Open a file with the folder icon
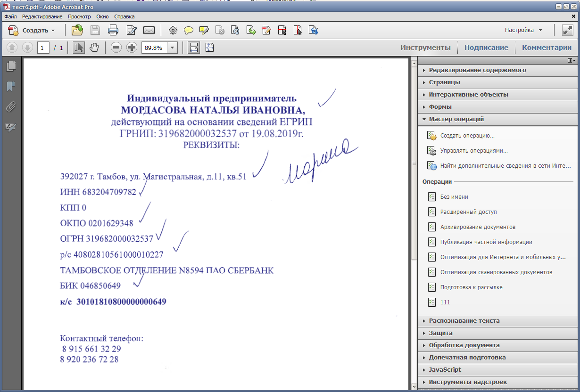 (77, 31)
